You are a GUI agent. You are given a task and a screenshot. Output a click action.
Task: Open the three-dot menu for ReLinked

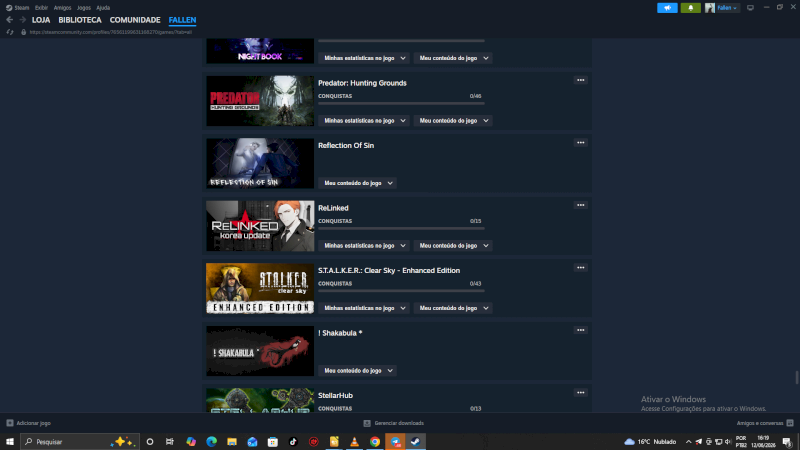581,205
